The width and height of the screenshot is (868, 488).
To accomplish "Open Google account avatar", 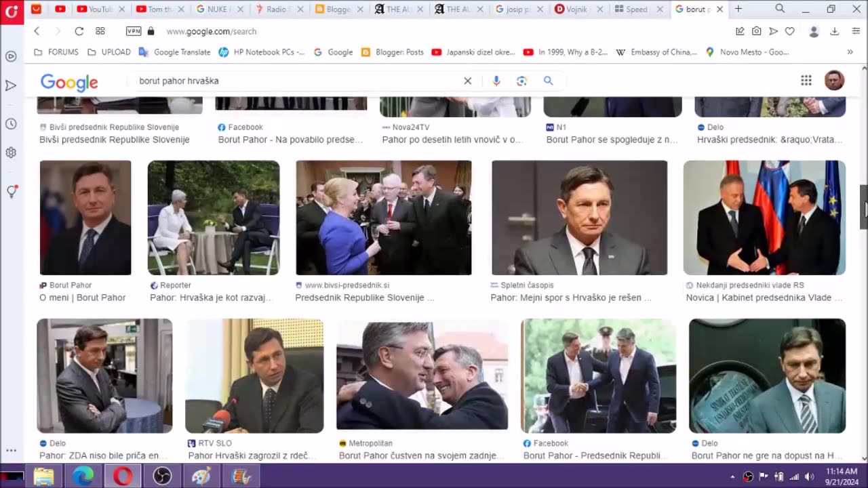I will [x=834, y=80].
